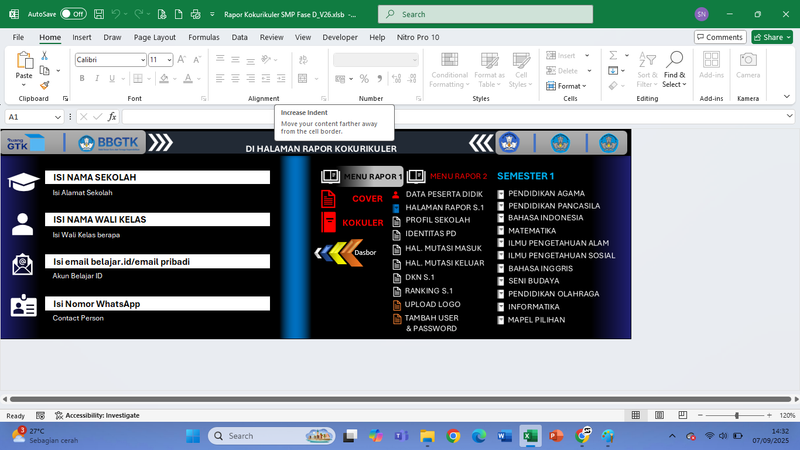Open the KOKULER red book icon
Screen dimensions: 800x450
[x=328, y=222]
